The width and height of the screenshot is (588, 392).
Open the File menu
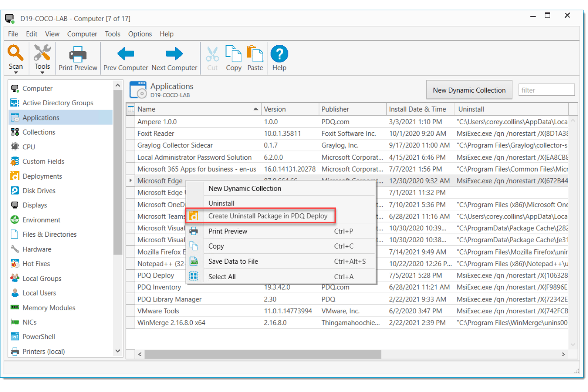[x=13, y=34]
